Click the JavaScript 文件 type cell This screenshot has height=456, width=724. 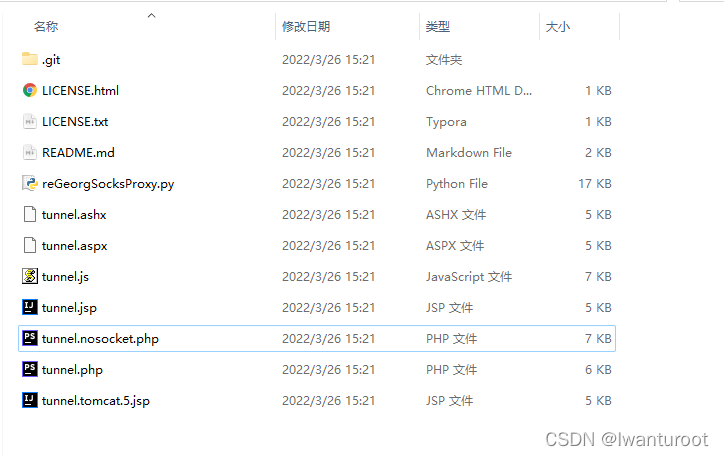[x=469, y=277]
